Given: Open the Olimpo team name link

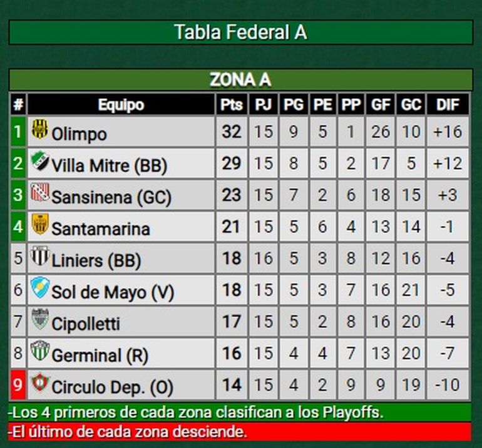Looking at the screenshot, I should [79, 133].
